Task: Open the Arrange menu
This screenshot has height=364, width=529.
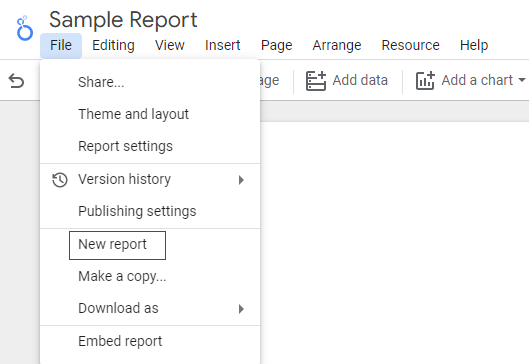Action: pos(337,46)
